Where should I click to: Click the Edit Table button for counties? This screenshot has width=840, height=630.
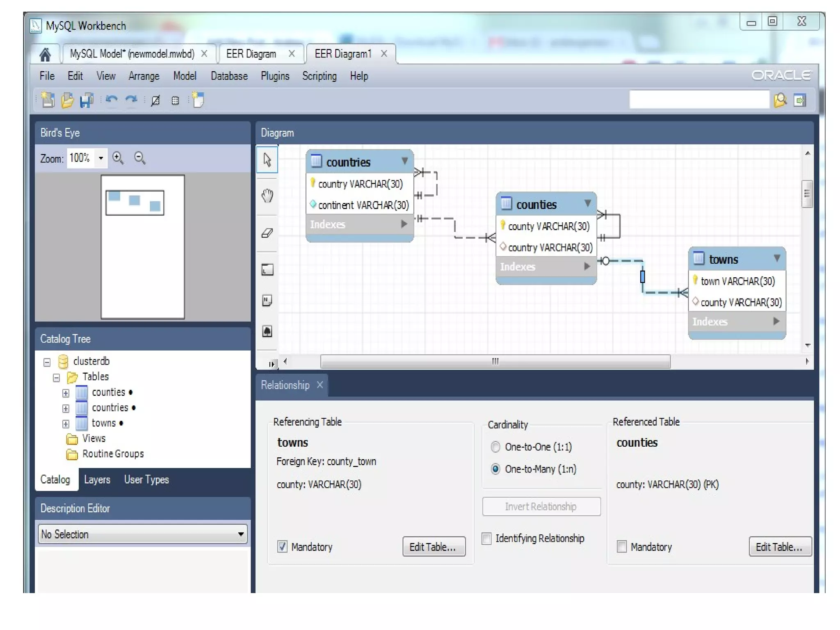tap(779, 546)
